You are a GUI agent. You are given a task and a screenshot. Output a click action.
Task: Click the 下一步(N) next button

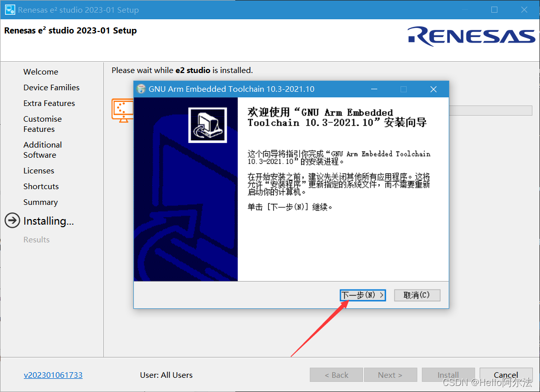coord(363,295)
